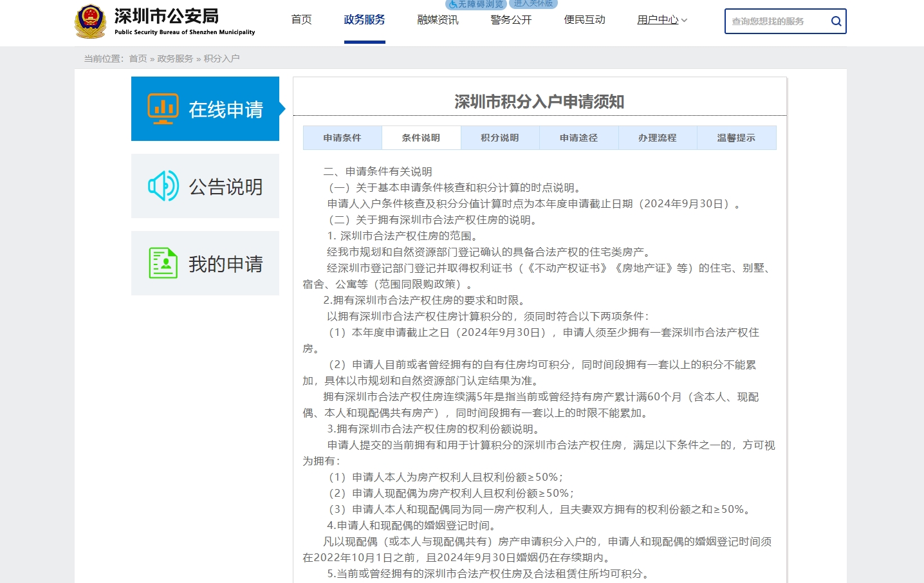Open the 融媒资讯 nav menu
This screenshot has height=583, width=924.
tap(438, 20)
